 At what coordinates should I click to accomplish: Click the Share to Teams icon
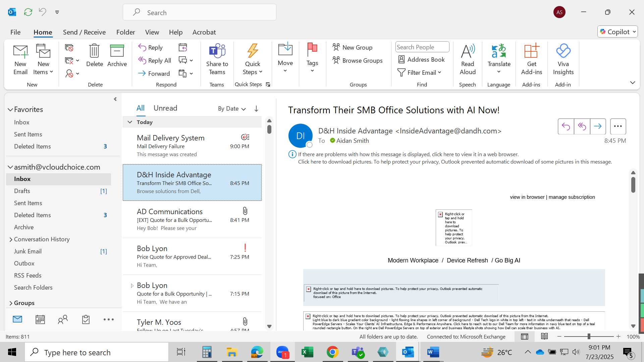pyautogui.click(x=217, y=51)
